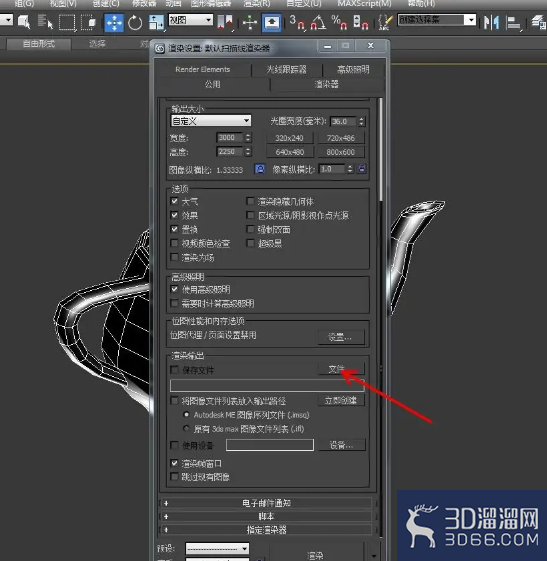Open Edit Named Selection Sets icon
This screenshot has height=561, width=547.
coord(385,23)
